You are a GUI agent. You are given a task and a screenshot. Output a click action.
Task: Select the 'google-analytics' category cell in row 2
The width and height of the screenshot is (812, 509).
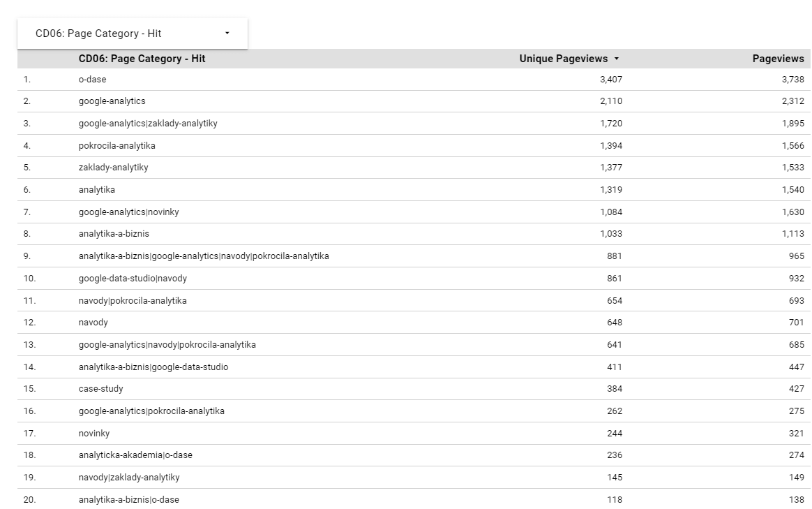112,101
